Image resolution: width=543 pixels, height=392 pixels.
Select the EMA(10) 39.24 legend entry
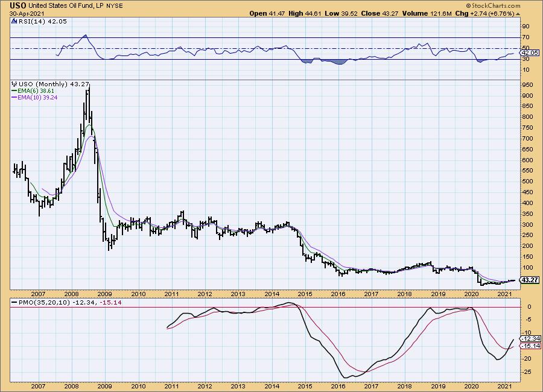[x=37, y=97]
